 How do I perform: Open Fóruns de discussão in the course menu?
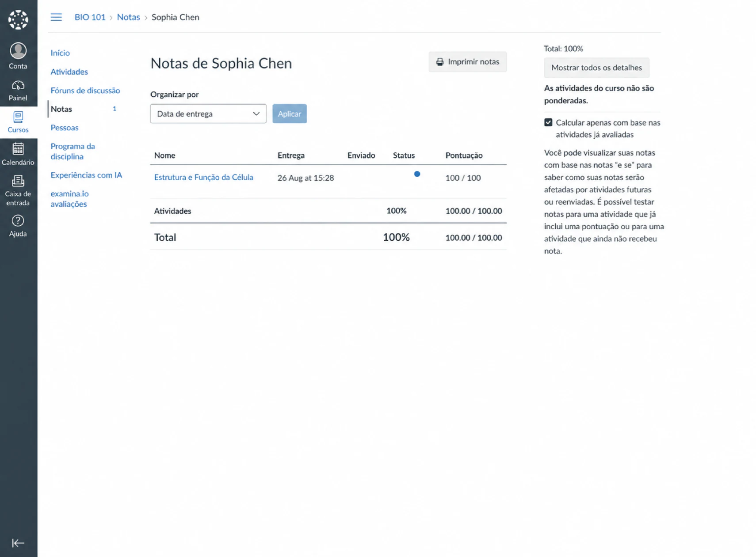(x=85, y=90)
